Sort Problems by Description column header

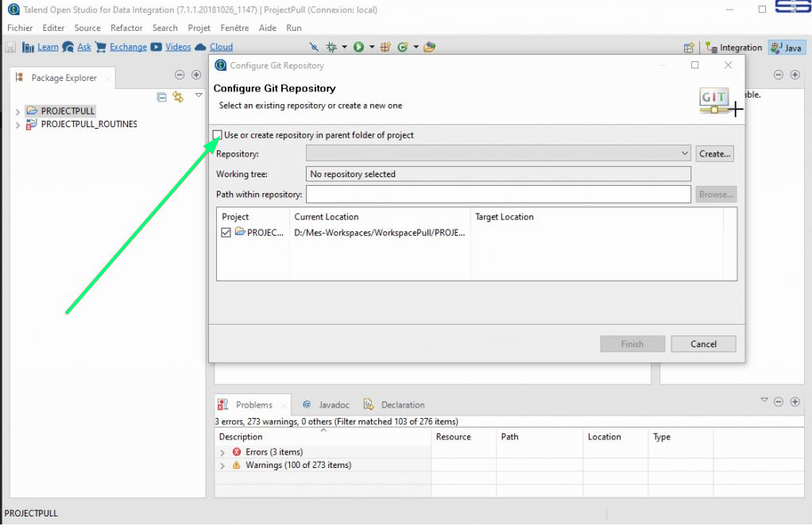(323, 437)
